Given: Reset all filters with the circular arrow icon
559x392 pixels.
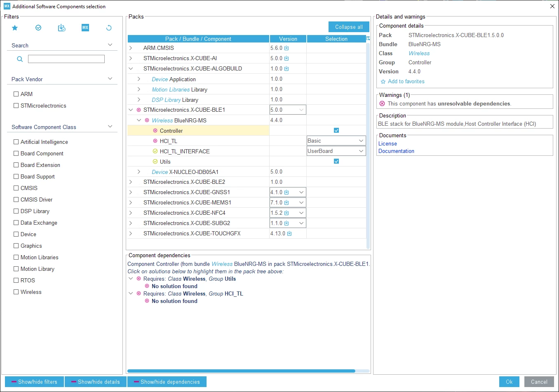Looking at the screenshot, I should [109, 28].
